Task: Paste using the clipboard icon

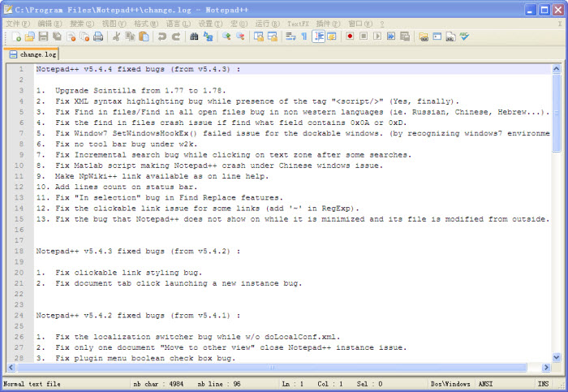Action: pyautogui.click(x=144, y=37)
